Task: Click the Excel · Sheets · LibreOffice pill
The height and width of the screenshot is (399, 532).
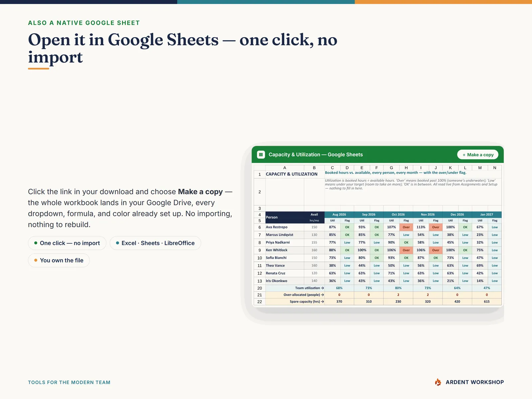Action: click(155, 243)
